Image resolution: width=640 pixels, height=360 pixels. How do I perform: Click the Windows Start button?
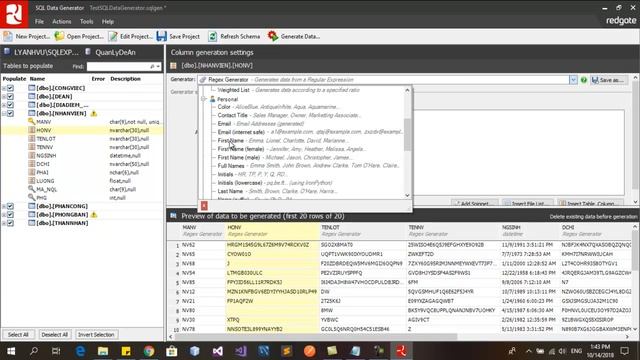[x=11, y=351]
